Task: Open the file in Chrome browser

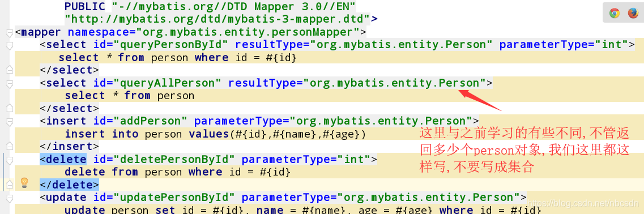Action: coord(614,13)
